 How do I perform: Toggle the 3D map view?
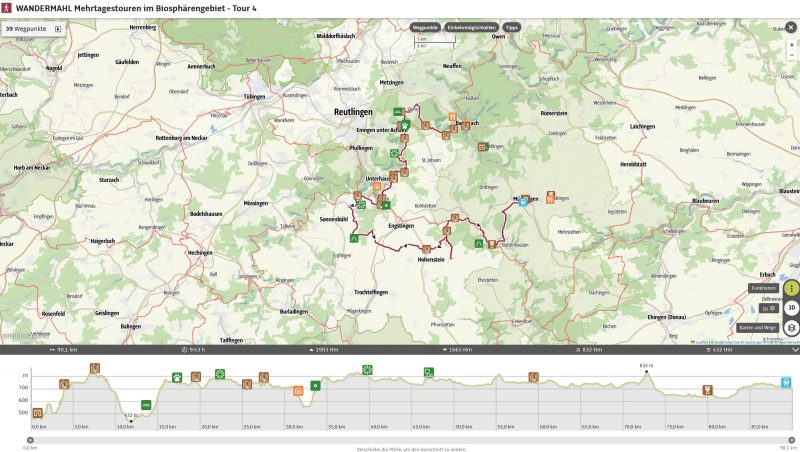point(791,308)
